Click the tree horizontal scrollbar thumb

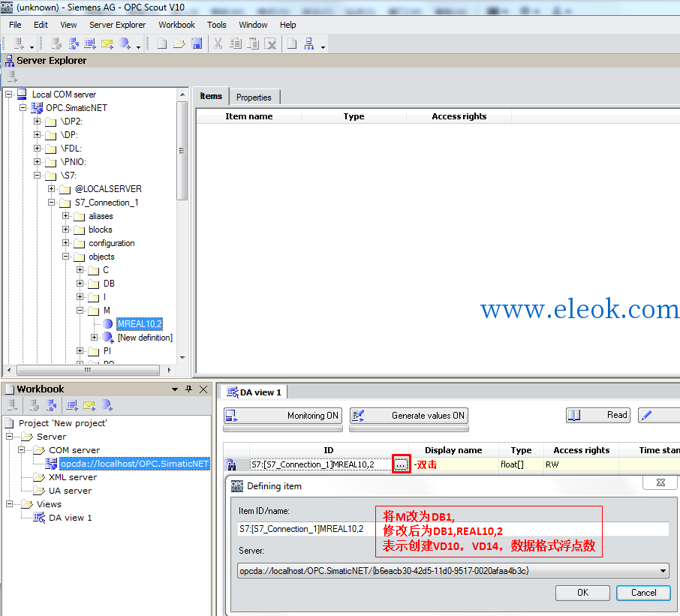point(88,370)
